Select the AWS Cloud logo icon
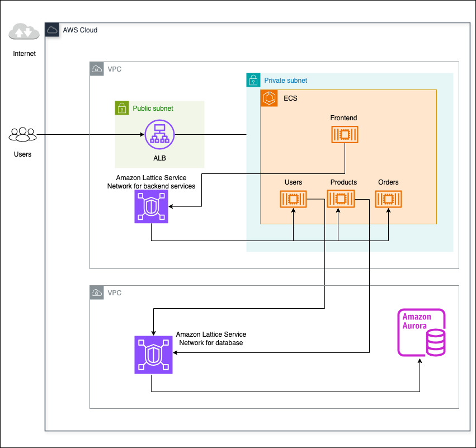Screen dimensions: 476x448 coord(52,30)
